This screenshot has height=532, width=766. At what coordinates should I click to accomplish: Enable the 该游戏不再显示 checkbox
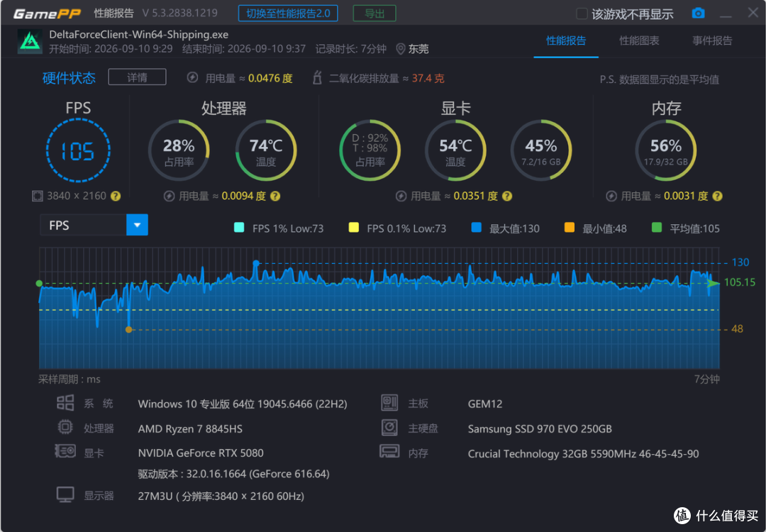pos(582,13)
